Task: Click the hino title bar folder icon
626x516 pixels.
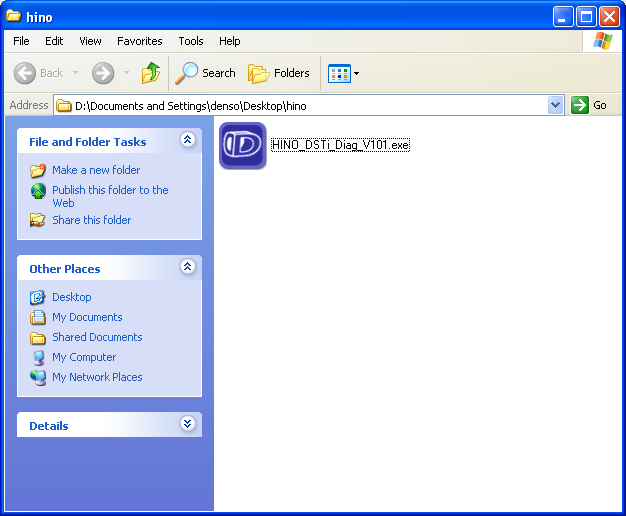Action: click(x=14, y=16)
